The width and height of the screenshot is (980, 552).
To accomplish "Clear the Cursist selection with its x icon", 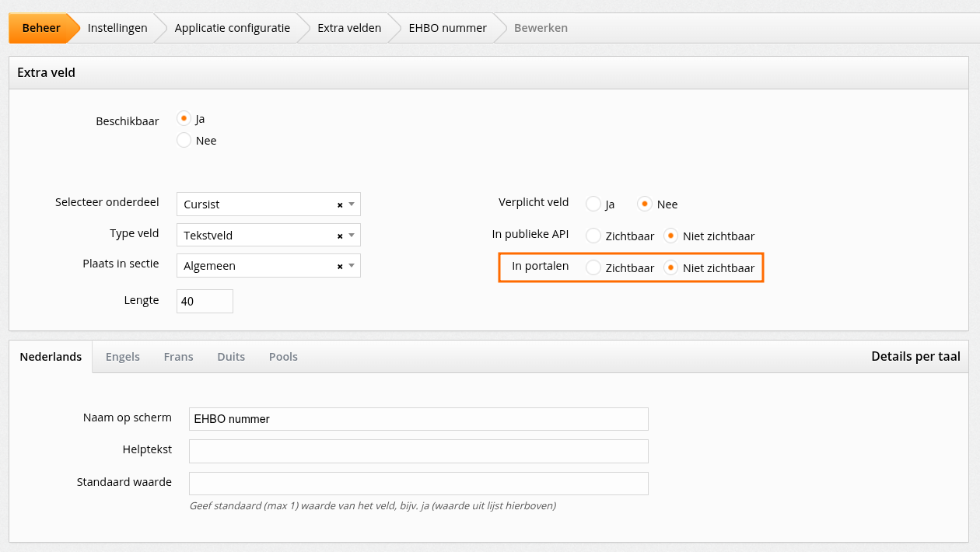I will [340, 204].
